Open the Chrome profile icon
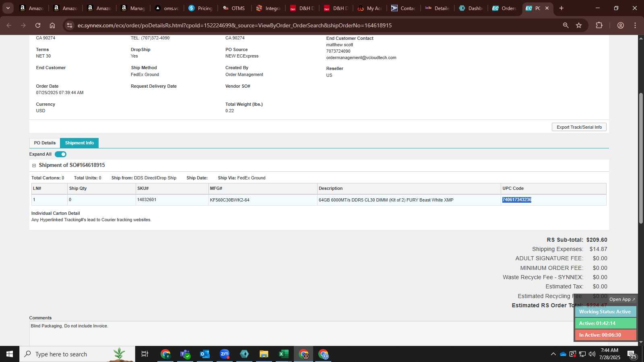The height and width of the screenshot is (362, 644). [621, 25]
